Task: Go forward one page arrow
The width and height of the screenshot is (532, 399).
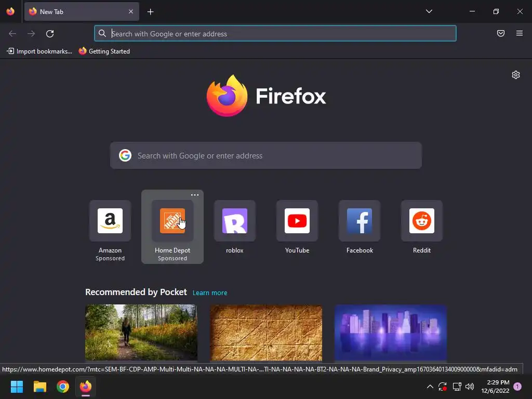Action: tap(31, 34)
